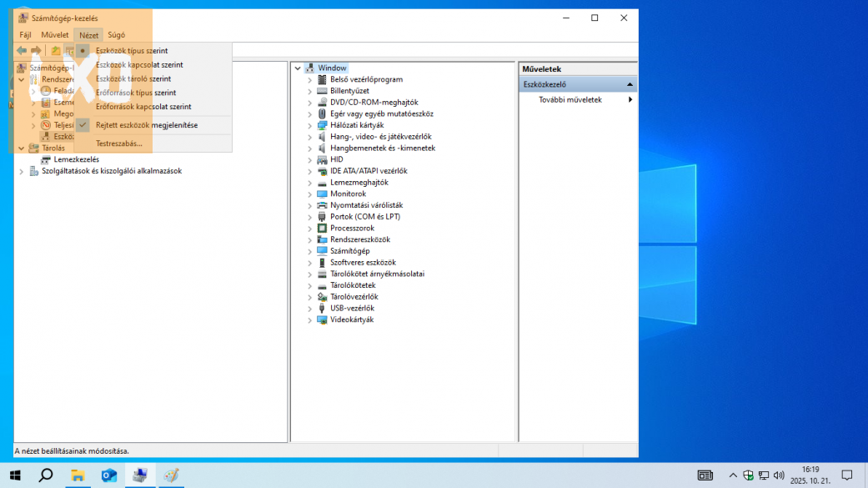Toggle 'Rejtett eszközök megjelenítése' checkmark
This screenshot has height=488, width=868.
pos(146,125)
